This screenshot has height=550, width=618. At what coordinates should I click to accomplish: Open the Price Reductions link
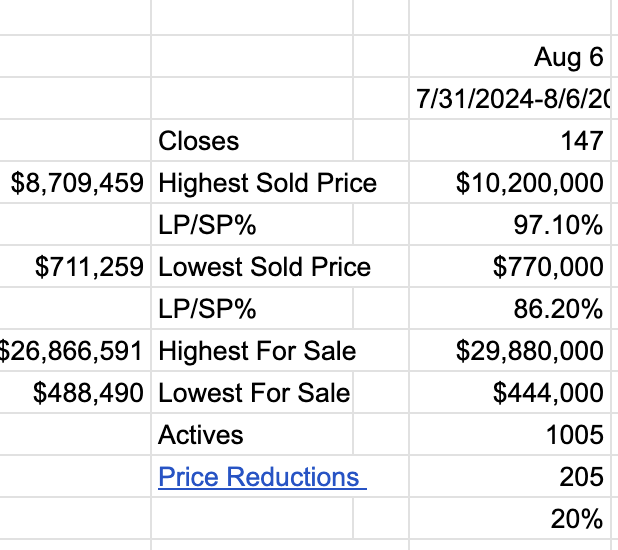[x=261, y=477]
